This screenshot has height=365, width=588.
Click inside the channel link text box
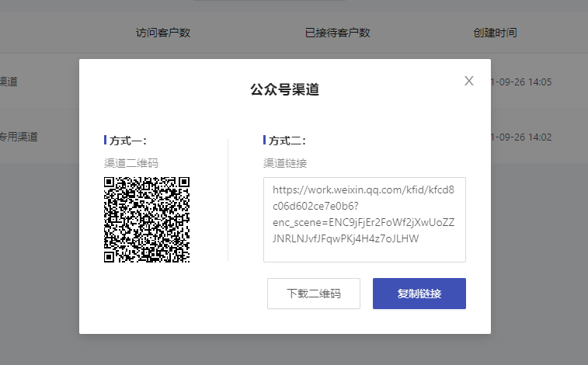click(364, 220)
